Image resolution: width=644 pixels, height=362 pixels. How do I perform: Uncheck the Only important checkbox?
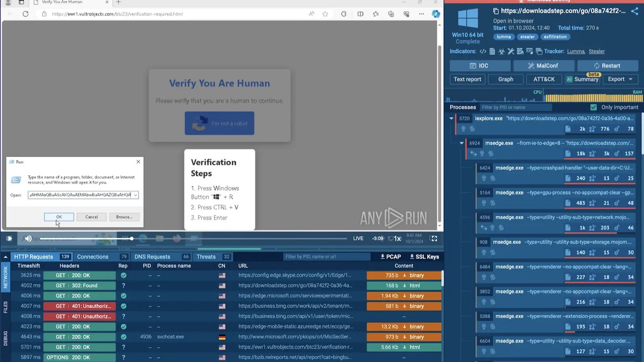coord(594,107)
